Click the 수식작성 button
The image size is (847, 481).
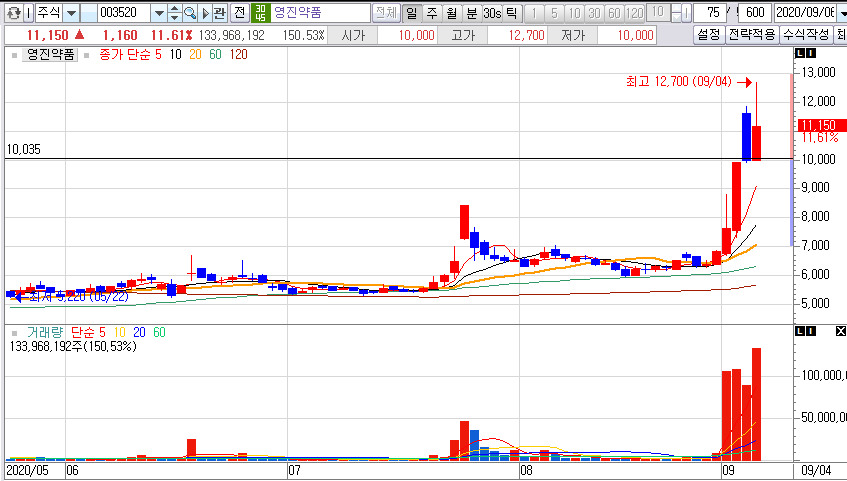pyautogui.click(x=806, y=36)
